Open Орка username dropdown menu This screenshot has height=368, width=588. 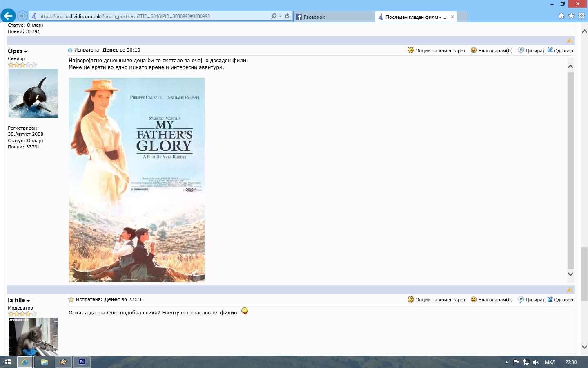[18, 51]
